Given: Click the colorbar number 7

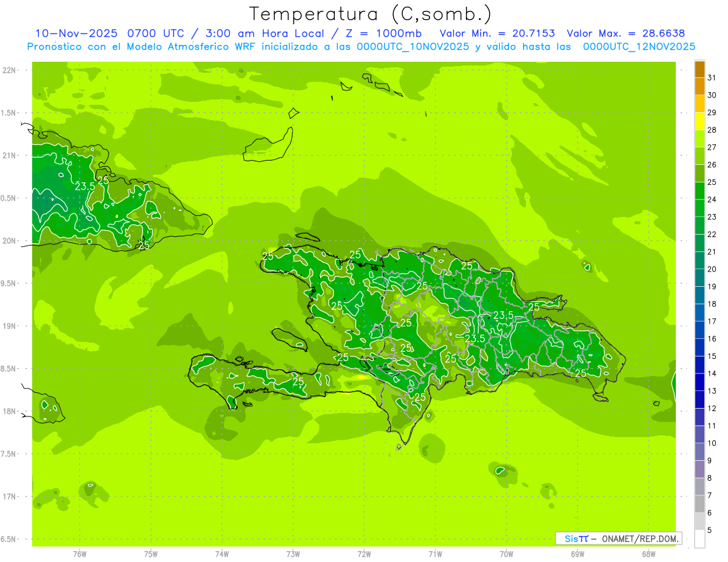Looking at the screenshot, I should pos(709,495).
